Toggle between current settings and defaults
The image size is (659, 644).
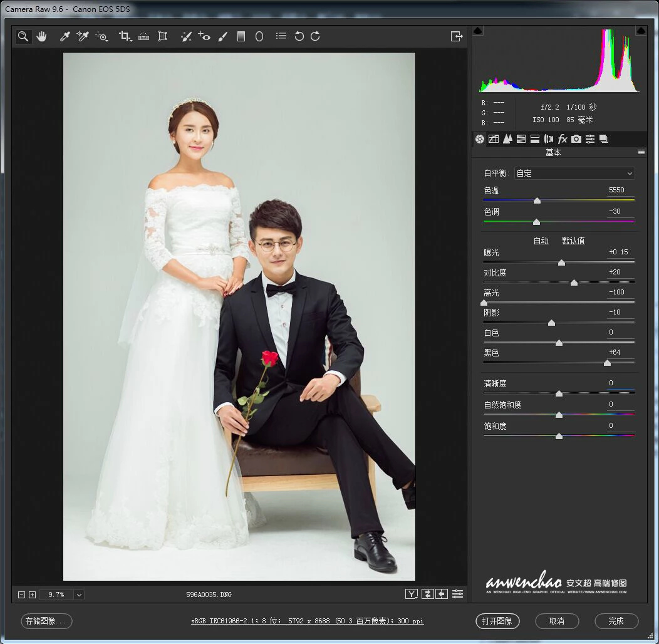point(457,594)
